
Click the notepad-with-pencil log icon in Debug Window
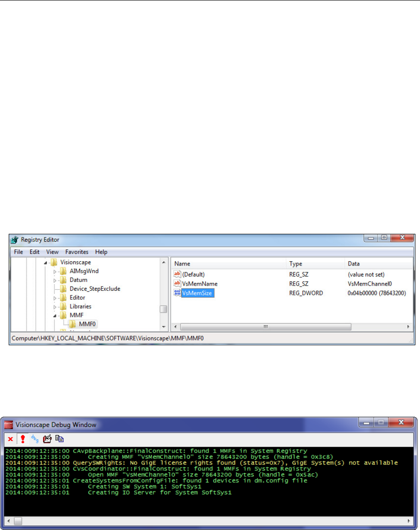[47, 439]
